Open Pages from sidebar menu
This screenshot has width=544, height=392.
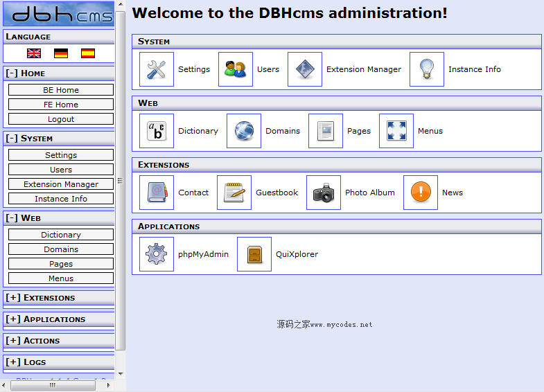(61, 264)
